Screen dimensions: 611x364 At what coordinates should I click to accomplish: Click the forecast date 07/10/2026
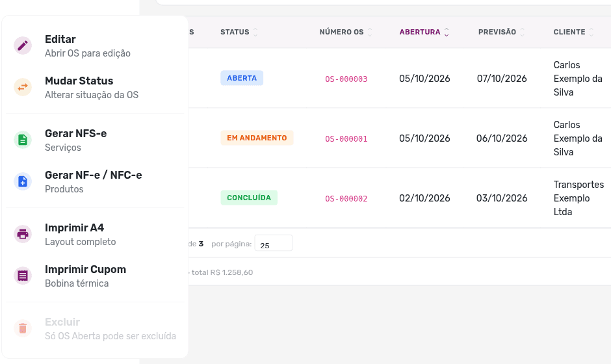pos(502,79)
